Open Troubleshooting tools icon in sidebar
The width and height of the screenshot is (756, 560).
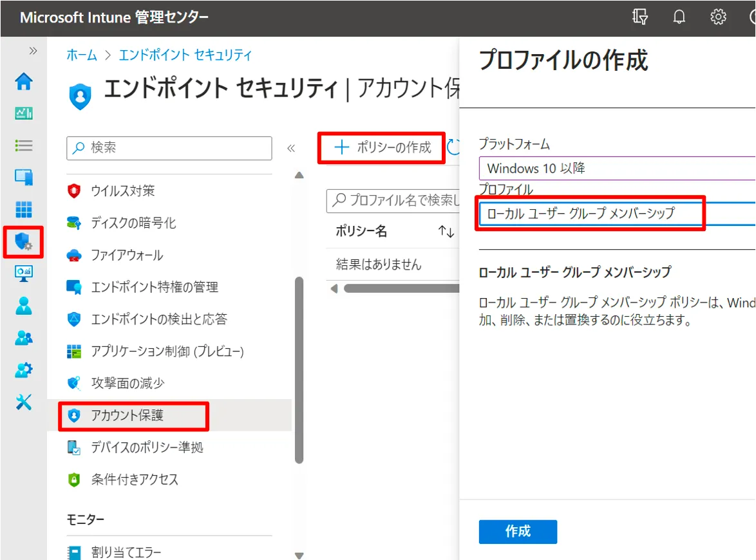24,402
